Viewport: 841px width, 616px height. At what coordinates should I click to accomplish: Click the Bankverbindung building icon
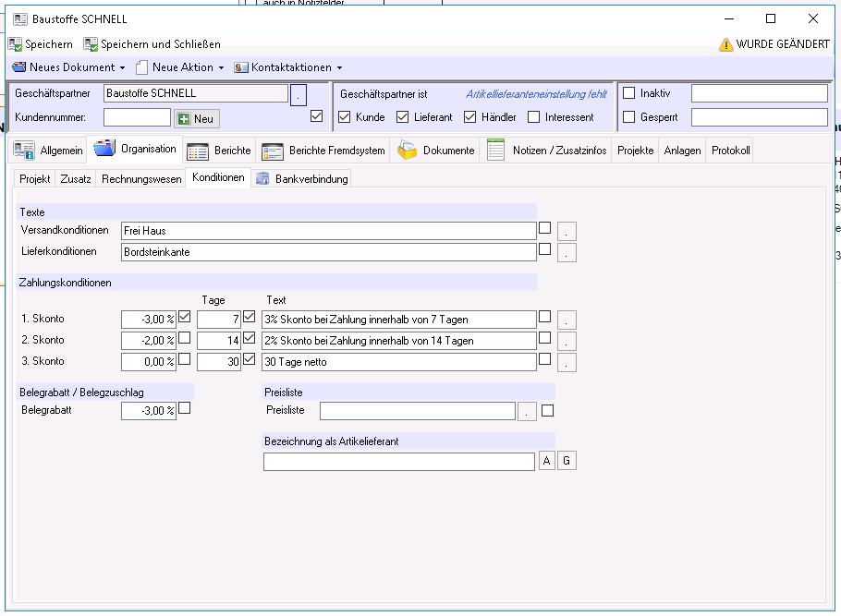point(262,178)
